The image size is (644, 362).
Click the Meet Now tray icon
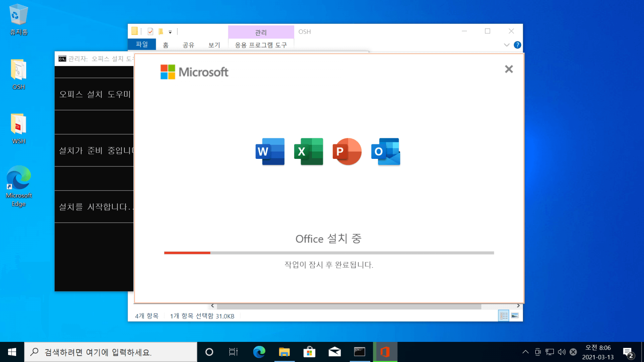[538, 352]
